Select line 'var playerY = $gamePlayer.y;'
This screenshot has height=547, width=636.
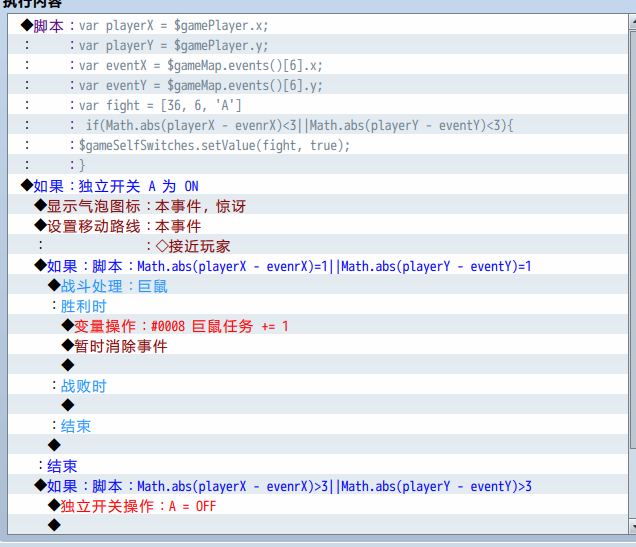coord(318,45)
